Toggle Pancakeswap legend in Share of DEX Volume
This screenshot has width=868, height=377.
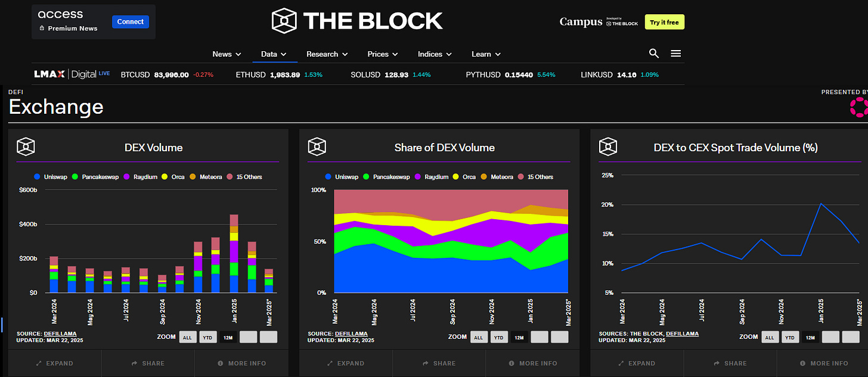387,177
